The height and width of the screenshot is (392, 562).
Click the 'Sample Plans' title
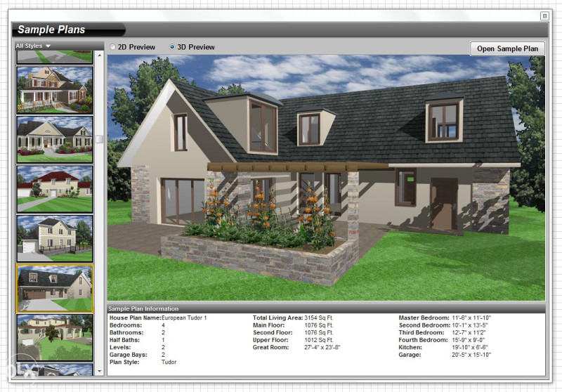pyautogui.click(x=51, y=30)
